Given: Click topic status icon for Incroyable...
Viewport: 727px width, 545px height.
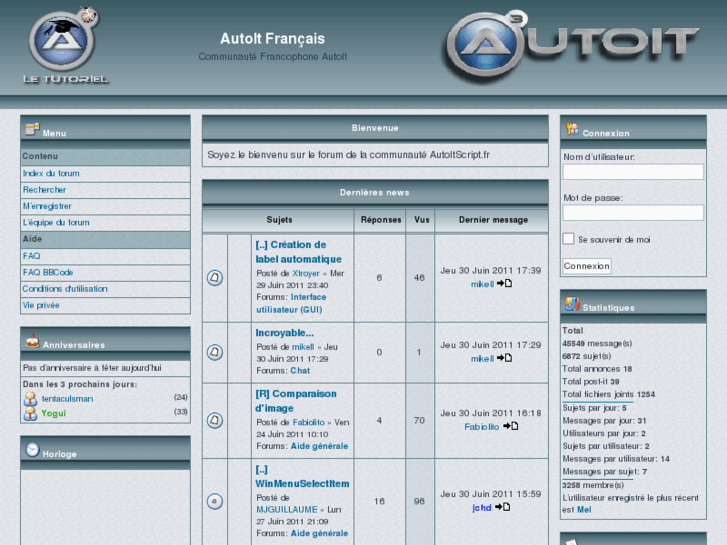Looking at the screenshot, I should 215,352.
